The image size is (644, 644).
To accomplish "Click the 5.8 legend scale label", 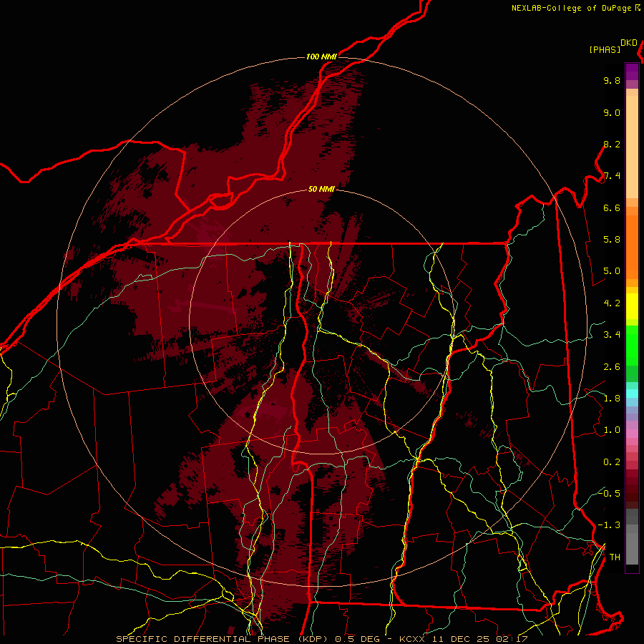I will [x=612, y=240].
